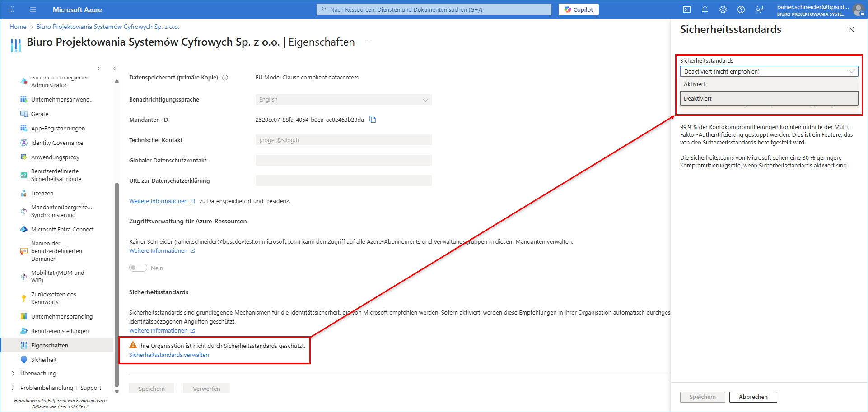Viewport: 868px width, 412px height.
Task: Open Identity Governance in sidebar
Action: tap(57, 143)
